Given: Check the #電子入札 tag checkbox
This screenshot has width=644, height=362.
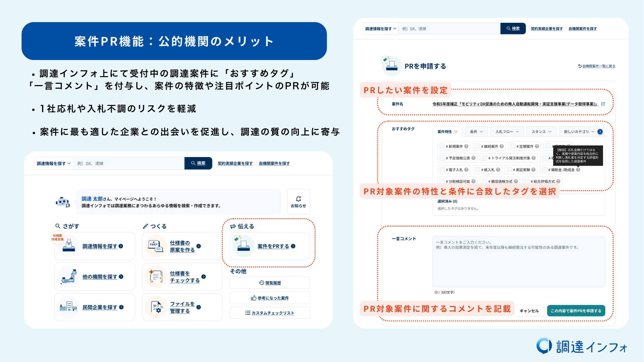Looking at the screenshot, I should (x=442, y=170).
